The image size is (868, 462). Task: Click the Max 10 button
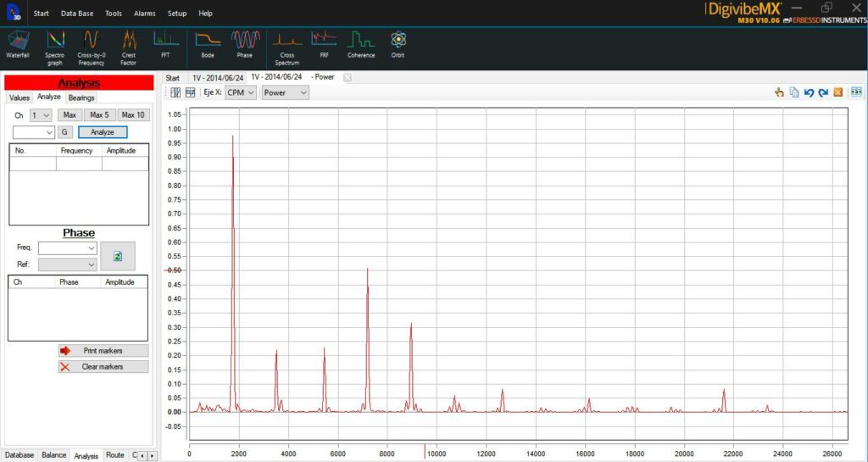tap(133, 115)
